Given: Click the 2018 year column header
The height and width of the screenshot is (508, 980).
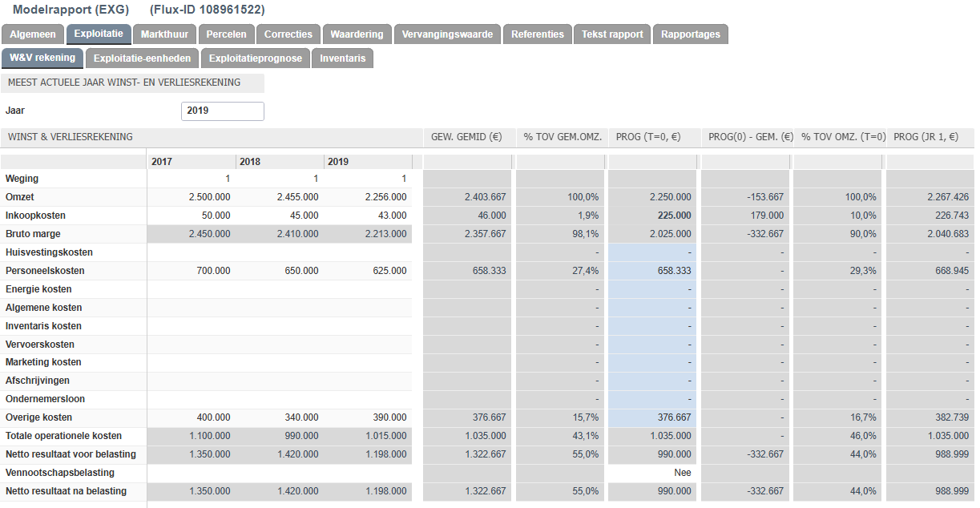Looking at the screenshot, I should point(280,162).
